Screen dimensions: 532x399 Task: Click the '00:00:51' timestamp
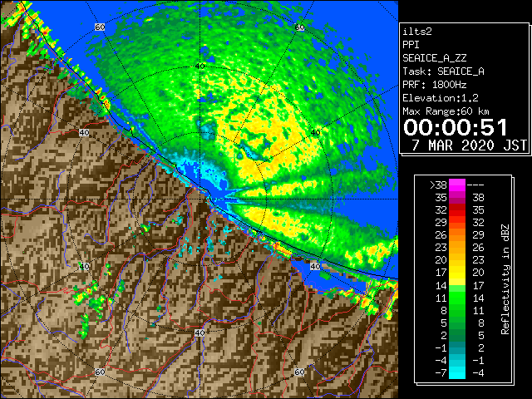point(456,127)
